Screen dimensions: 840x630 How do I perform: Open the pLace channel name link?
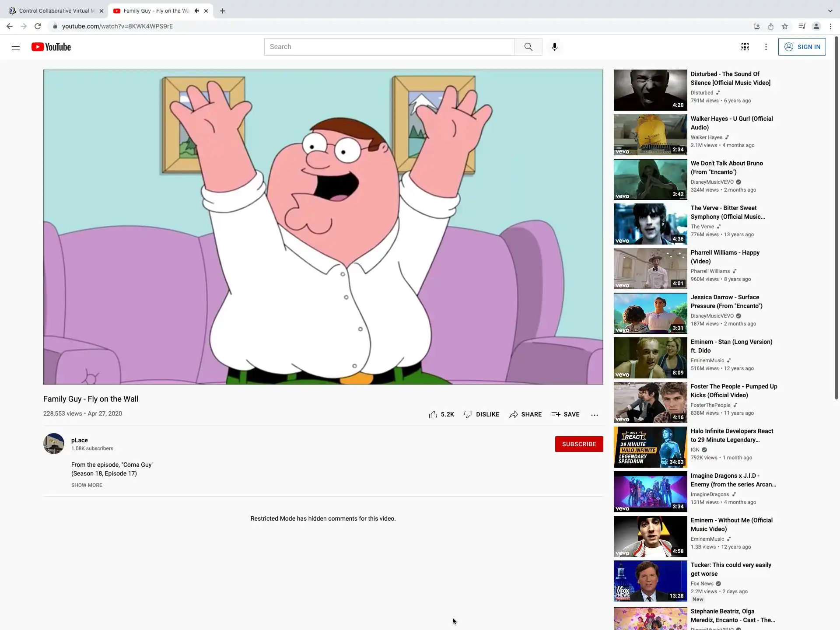tap(80, 440)
